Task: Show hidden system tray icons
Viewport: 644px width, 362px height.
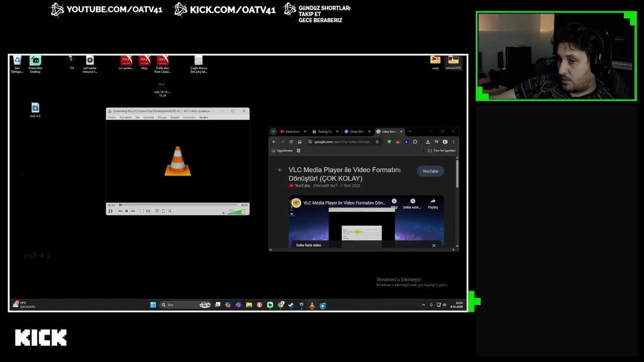Action: tap(423, 305)
